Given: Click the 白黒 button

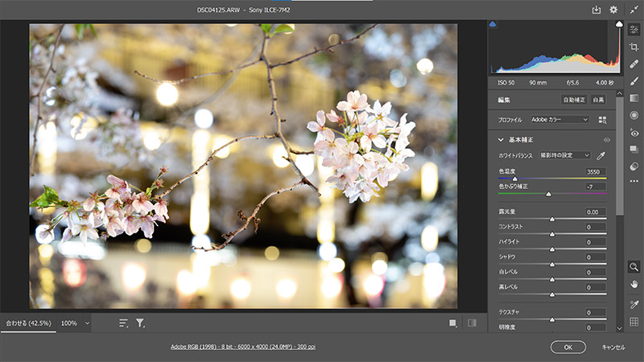Looking at the screenshot, I should pyautogui.click(x=598, y=100).
